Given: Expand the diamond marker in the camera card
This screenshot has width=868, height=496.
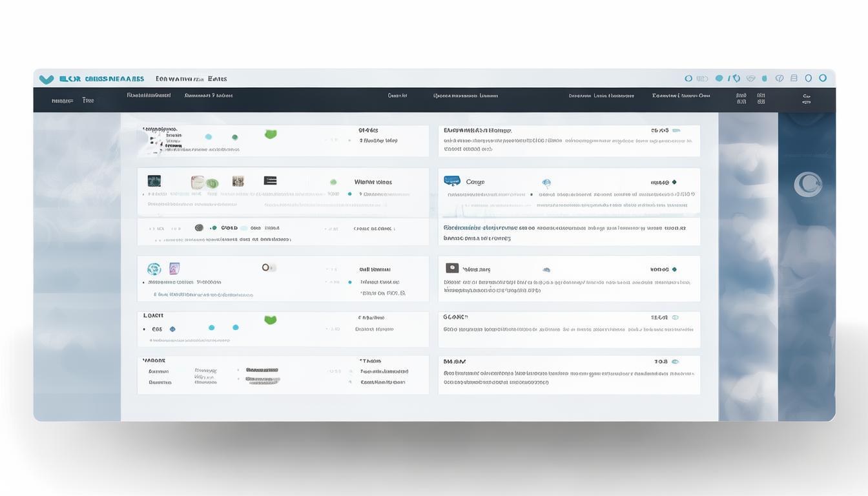Looking at the screenshot, I should (674, 269).
